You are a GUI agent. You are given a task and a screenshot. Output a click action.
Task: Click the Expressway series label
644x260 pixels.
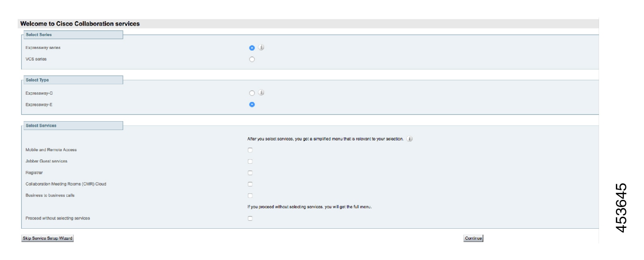tap(43, 48)
